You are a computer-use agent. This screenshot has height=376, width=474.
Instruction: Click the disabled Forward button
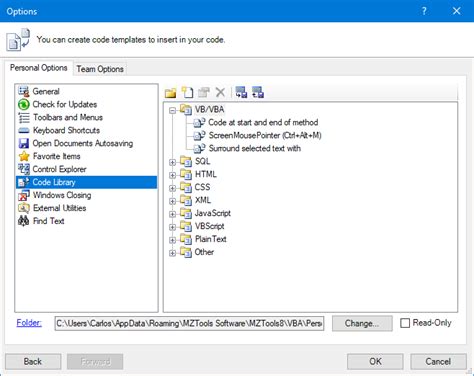[95, 362]
